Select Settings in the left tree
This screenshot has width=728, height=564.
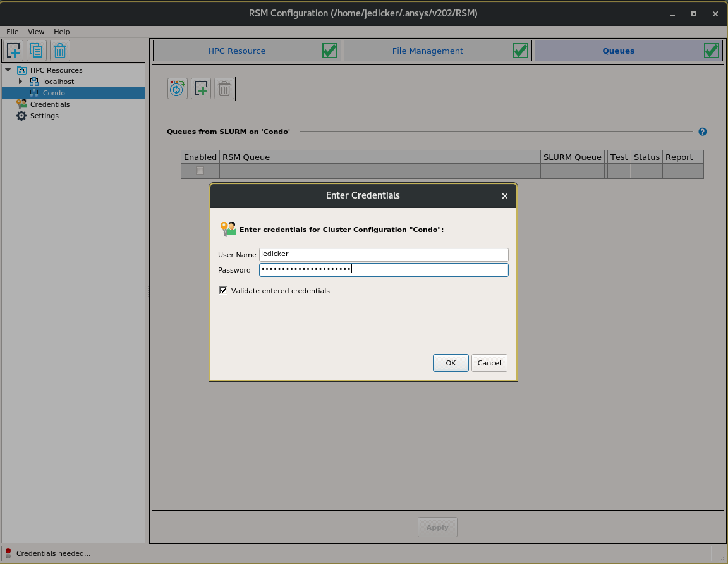44,116
